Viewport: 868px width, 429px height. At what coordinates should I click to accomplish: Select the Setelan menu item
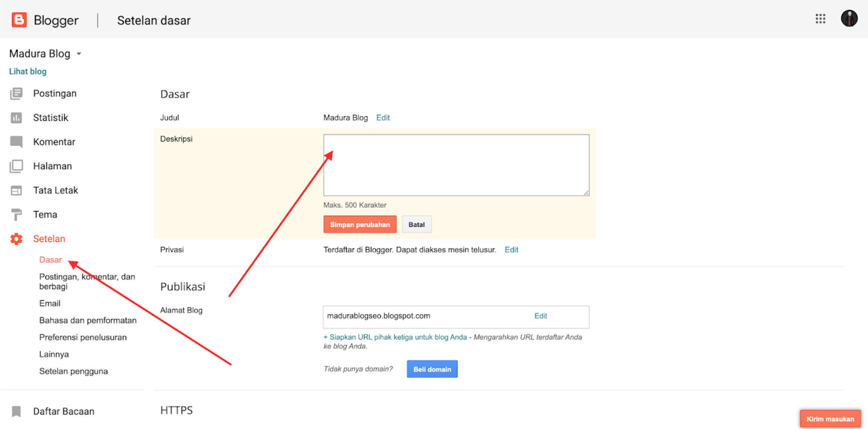click(49, 239)
